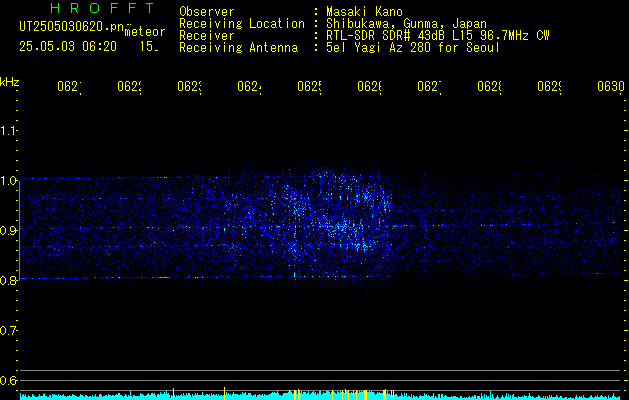Image resolution: width=629 pixels, height=400 pixels.
Task: Click the 1.0 kHz frequency axis label
Action: coord(8,181)
